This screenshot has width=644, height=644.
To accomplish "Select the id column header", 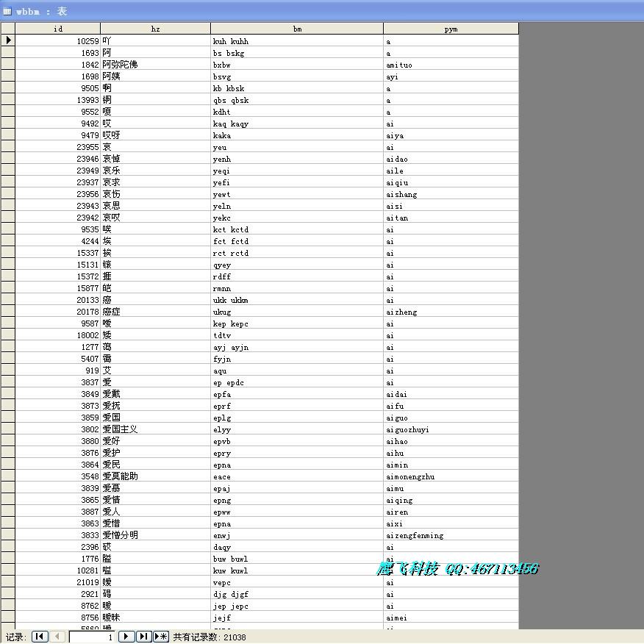I will pos(58,29).
